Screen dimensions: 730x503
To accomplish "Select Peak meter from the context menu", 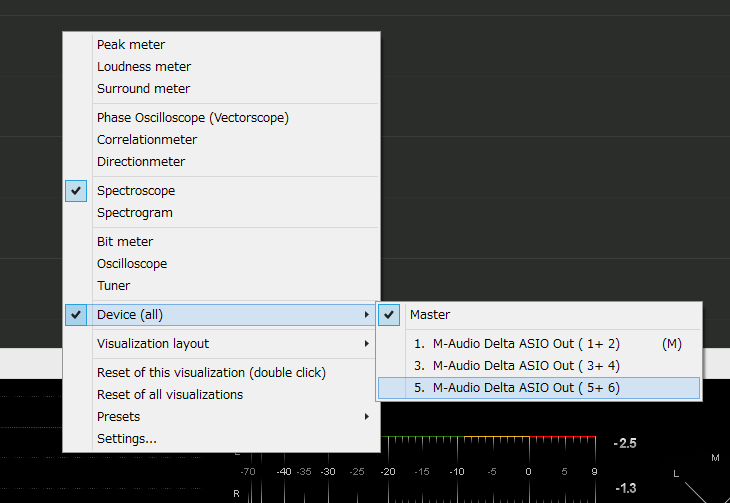I will [x=222, y=45].
